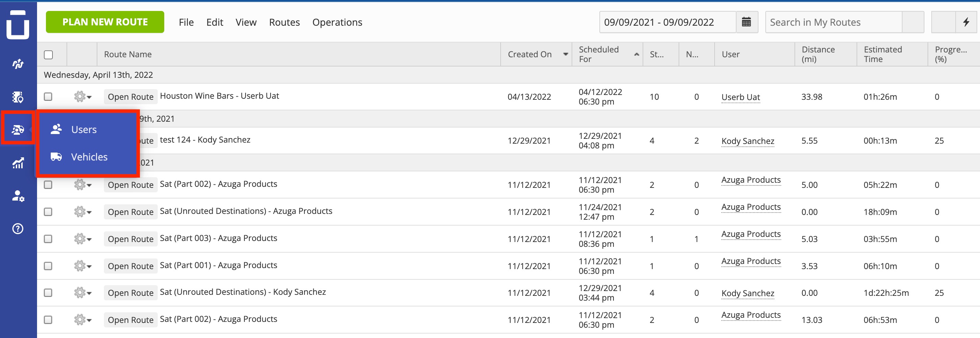The image size is (980, 338).
Task: Click the '1d:22h:25m' estimated time cell
Action: (886, 293)
